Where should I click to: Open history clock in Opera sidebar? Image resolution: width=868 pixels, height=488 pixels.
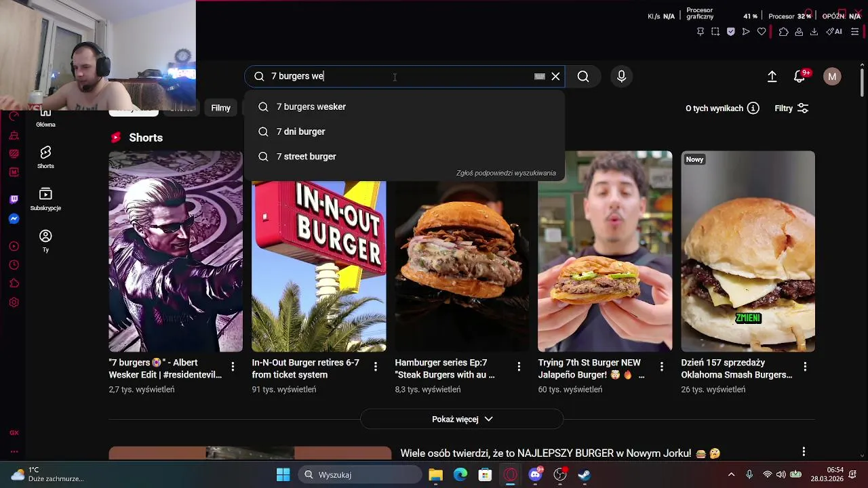pyautogui.click(x=14, y=265)
